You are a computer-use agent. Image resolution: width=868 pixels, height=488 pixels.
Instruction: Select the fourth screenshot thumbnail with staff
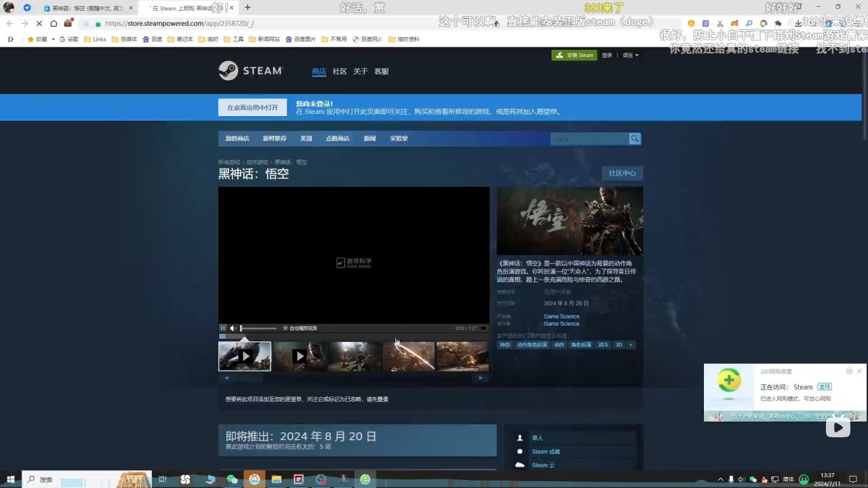click(x=409, y=356)
